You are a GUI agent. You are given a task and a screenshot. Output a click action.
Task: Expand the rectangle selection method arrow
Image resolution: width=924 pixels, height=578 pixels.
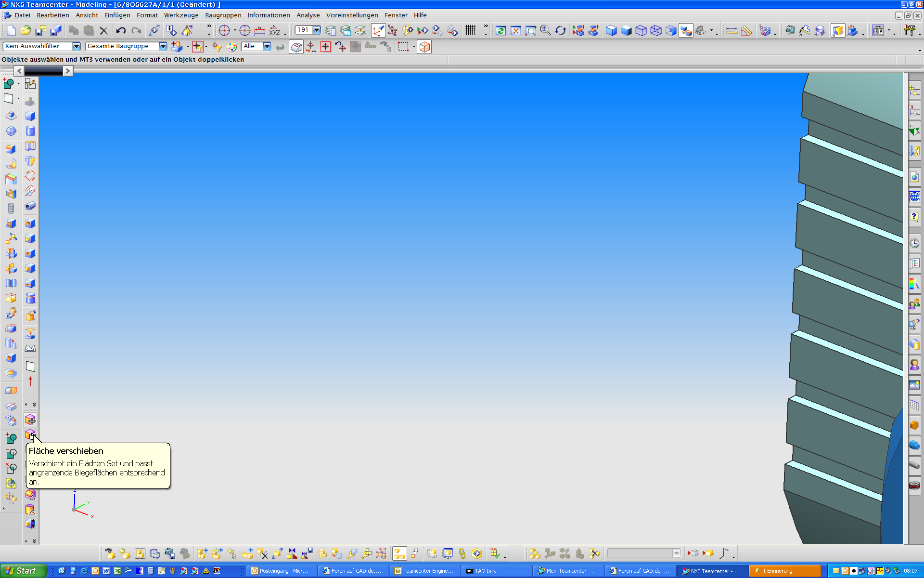tap(414, 47)
